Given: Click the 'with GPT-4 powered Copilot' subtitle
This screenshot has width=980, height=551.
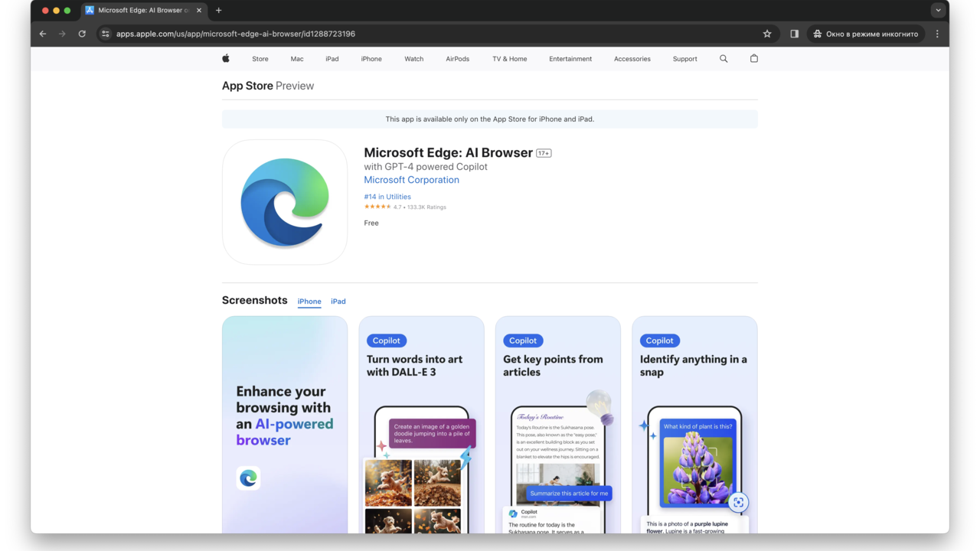Looking at the screenshot, I should pos(426,167).
